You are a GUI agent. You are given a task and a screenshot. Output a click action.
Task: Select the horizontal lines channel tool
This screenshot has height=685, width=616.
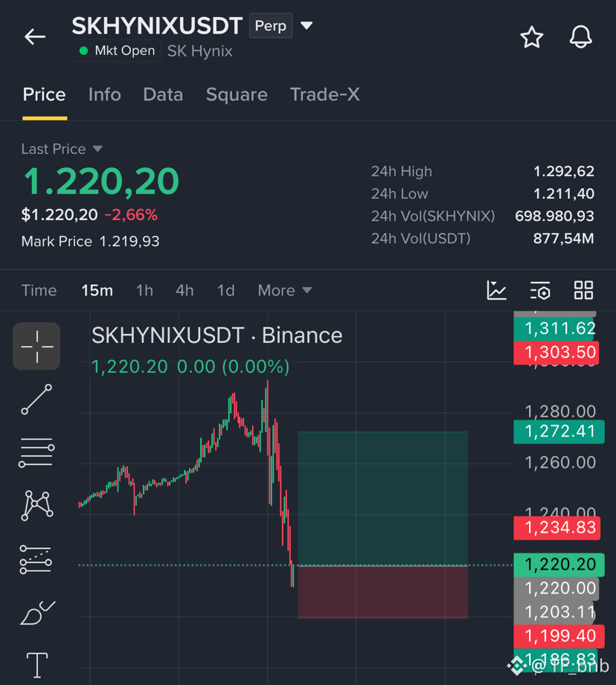(36, 452)
